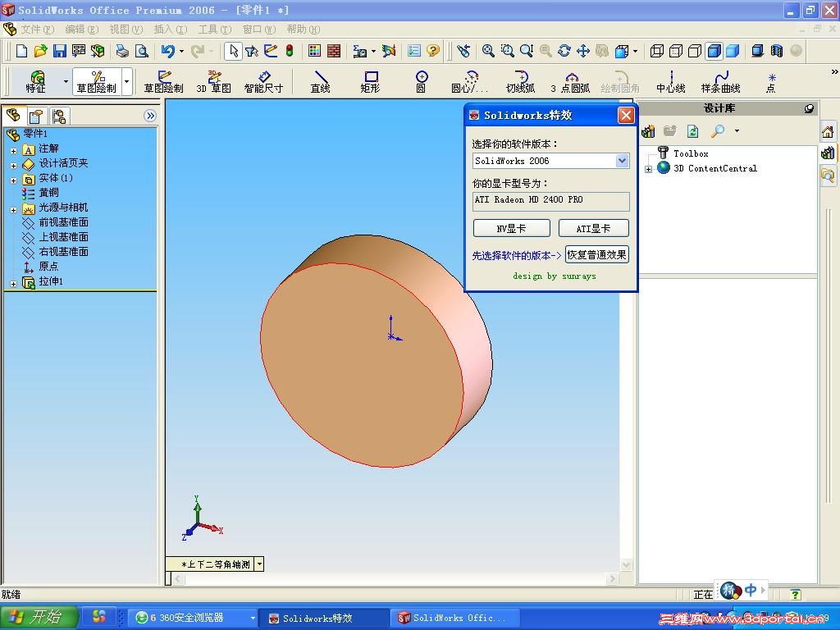Screen dimensions: 840x630
Task: Click the Help question mark icon
Action: (x=433, y=51)
